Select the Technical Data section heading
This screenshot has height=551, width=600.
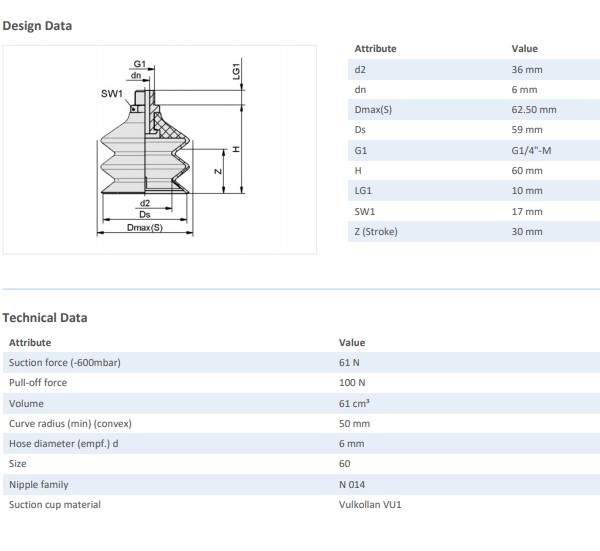point(45,317)
